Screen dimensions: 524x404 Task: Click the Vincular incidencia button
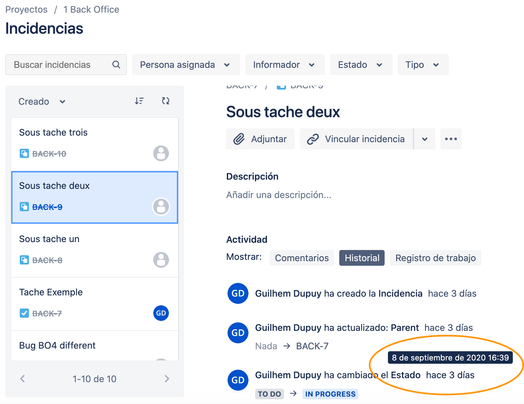357,139
